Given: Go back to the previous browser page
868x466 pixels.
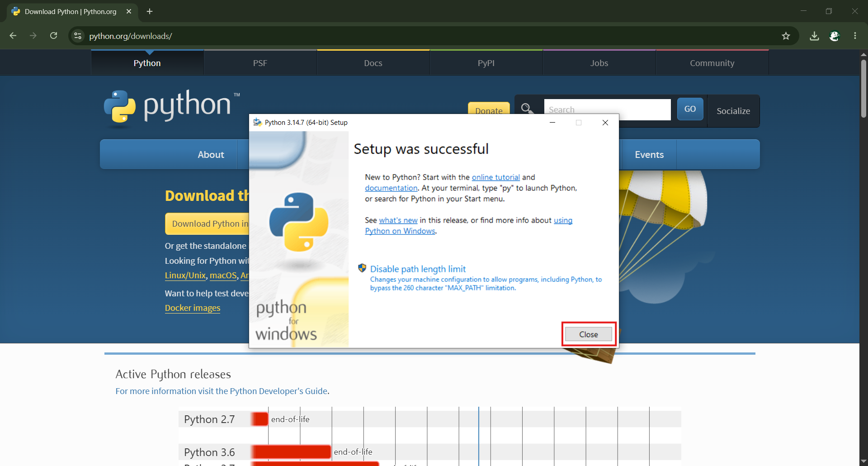Looking at the screenshot, I should pyautogui.click(x=13, y=36).
